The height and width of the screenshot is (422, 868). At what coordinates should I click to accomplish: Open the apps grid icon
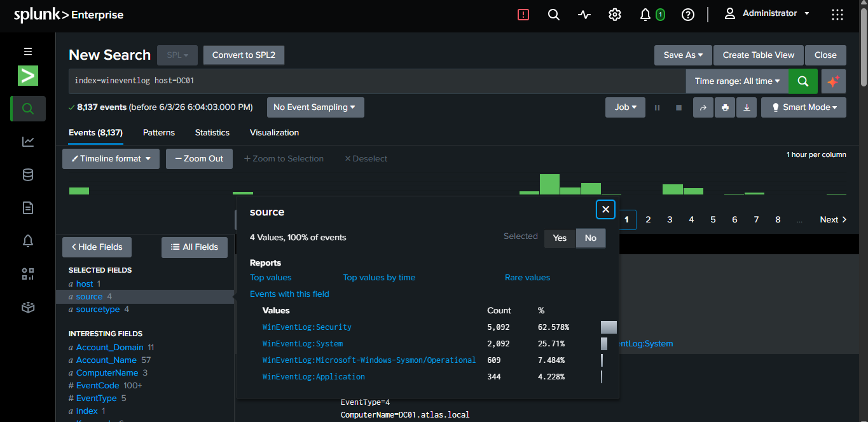838,15
